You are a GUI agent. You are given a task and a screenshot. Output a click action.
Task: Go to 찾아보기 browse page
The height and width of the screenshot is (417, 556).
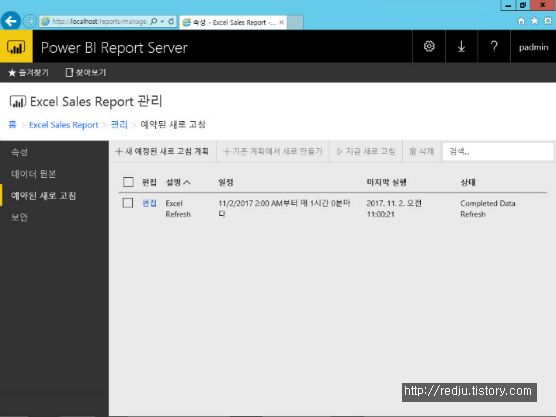click(x=86, y=73)
